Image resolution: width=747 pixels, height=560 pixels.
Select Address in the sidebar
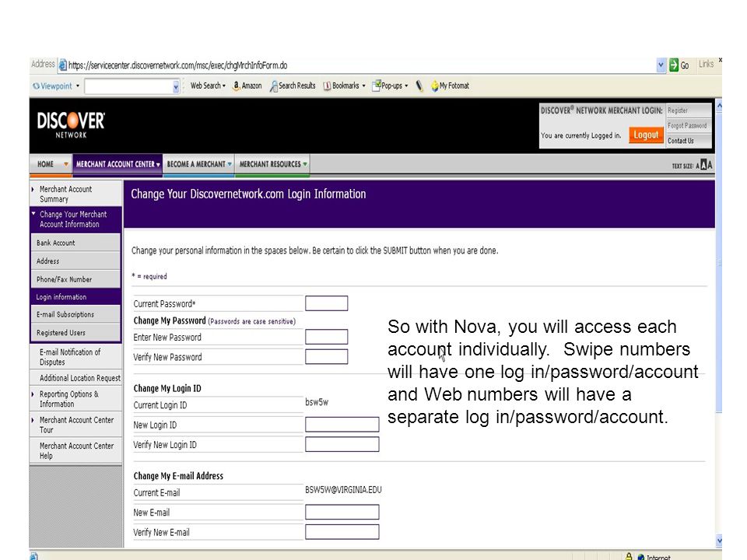75,261
